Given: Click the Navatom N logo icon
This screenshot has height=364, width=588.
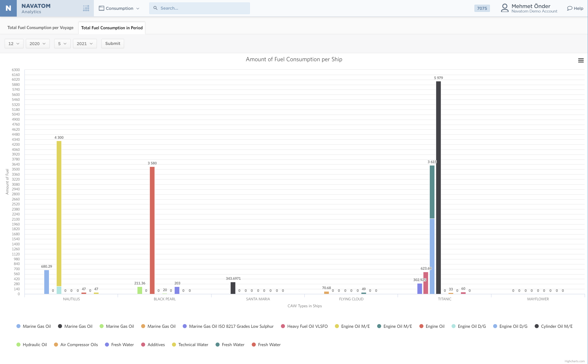Looking at the screenshot, I should click(8, 8).
